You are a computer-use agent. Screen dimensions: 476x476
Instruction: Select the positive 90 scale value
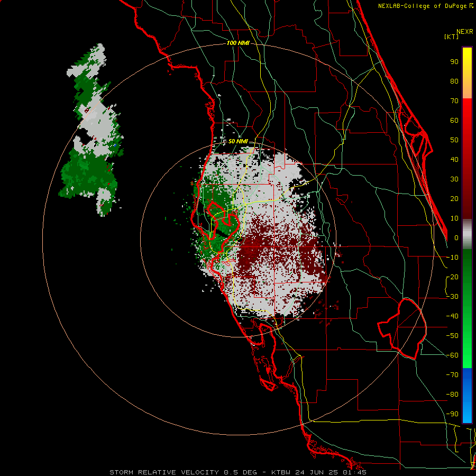(454, 62)
